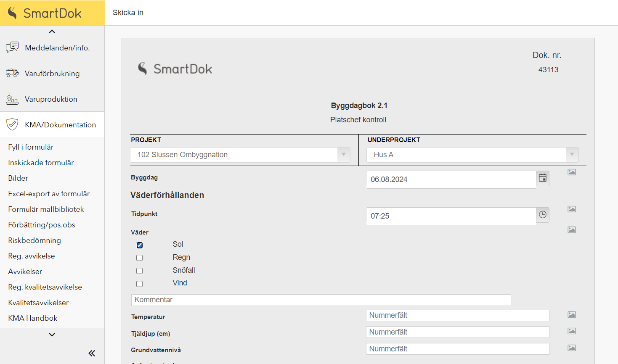Attach image to Byggdag row
The height and width of the screenshot is (364, 618).
(x=572, y=172)
